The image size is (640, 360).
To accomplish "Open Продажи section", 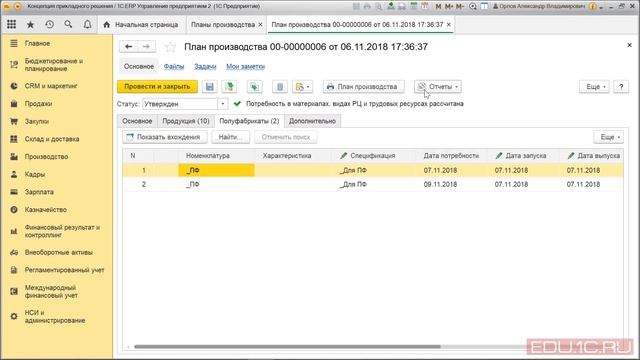I will click(x=57, y=104).
